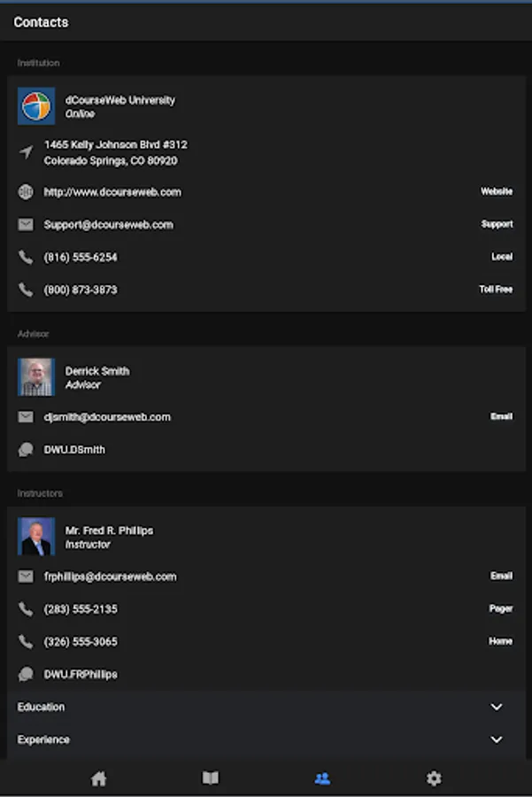Tap the phone icon beside (816) 555-6254
This screenshot has height=797, width=532.
click(x=26, y=258)
